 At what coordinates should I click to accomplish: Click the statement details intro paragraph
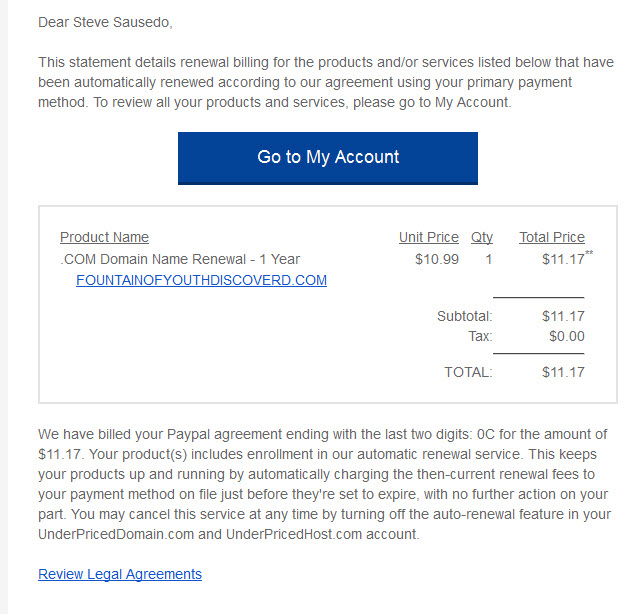[326, 82]
